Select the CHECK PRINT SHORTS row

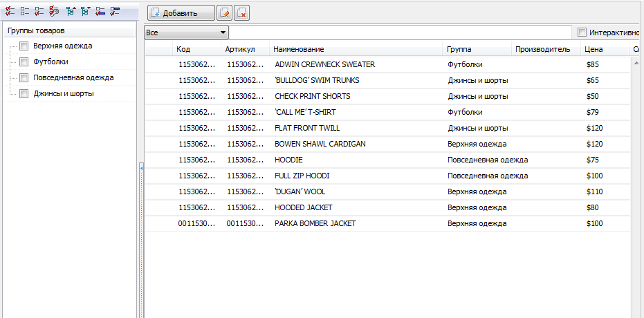coord(387,96)
